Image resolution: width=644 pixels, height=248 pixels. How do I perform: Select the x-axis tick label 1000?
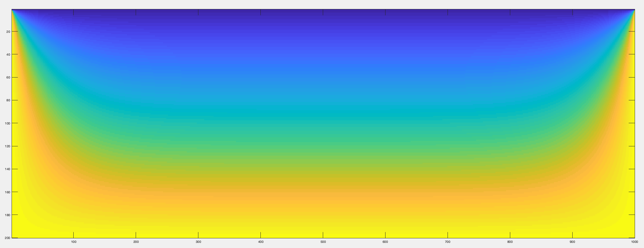[x=634, y=242]
